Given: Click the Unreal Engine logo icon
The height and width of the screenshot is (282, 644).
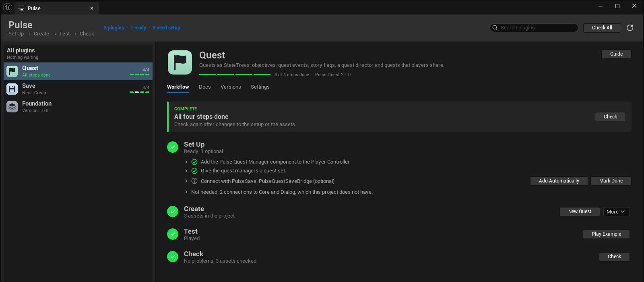Looking at the screenshot, I should pyautogui.click(x=8, y=7).
